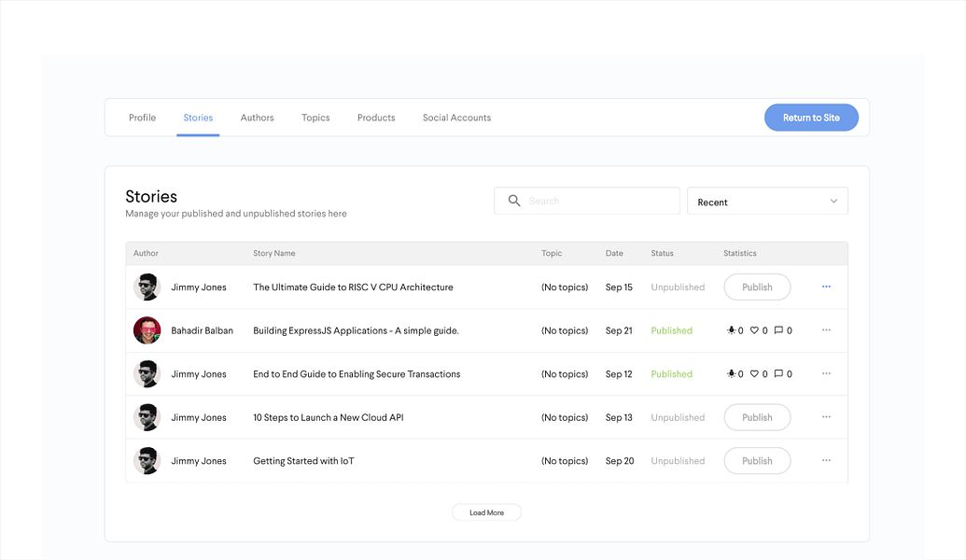Click clap icon in Secure Transactions row
Screen dimensions: 966x560
point(731,373)
